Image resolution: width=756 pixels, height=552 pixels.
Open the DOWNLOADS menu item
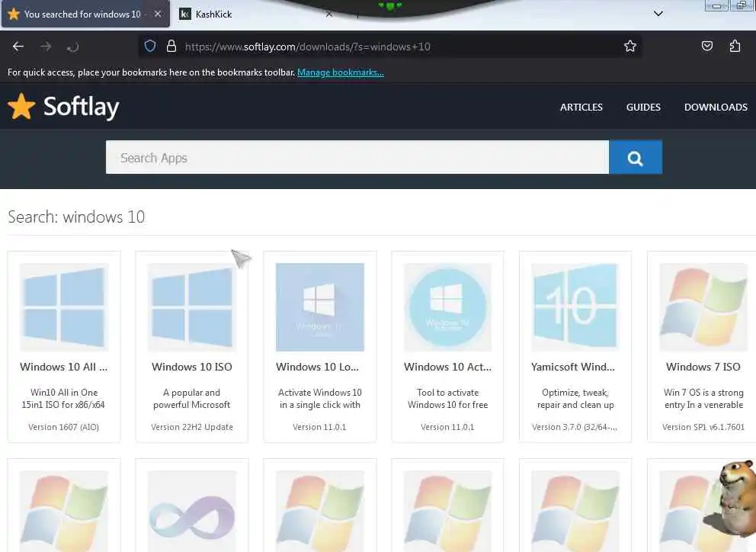[716, 107]
